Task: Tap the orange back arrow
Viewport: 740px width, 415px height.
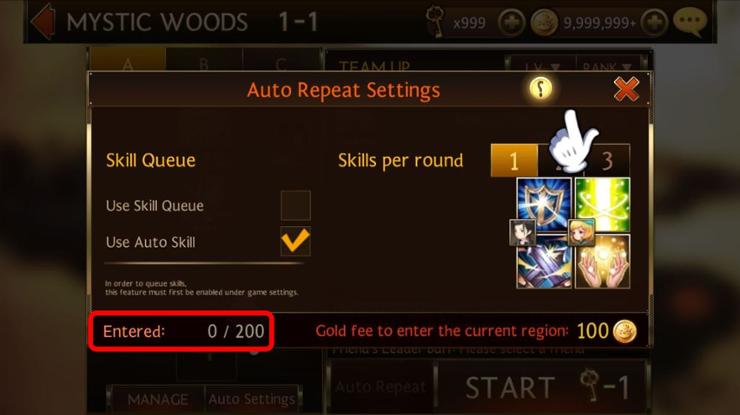Action: 43,22
